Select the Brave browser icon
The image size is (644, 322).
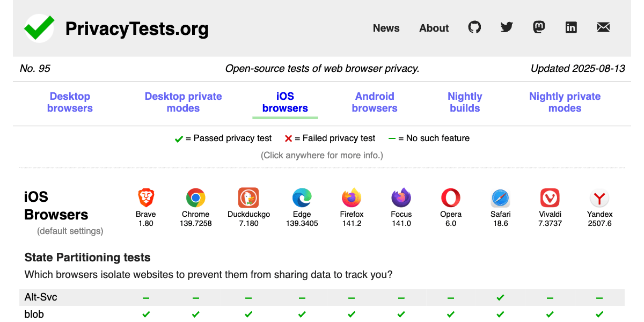coord(146,197)
